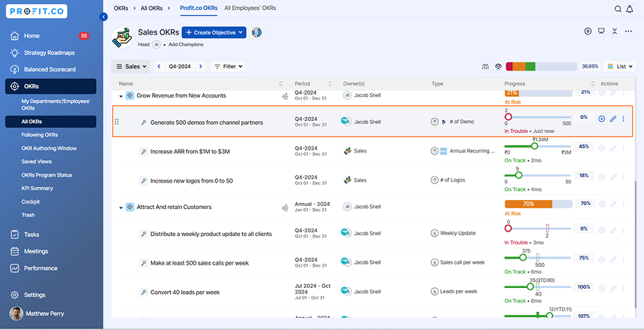The height and width of the screenshot is (330, 644).
Task: Click 'Increase new logos from 0 to 50' text
Action: point(191,180)
